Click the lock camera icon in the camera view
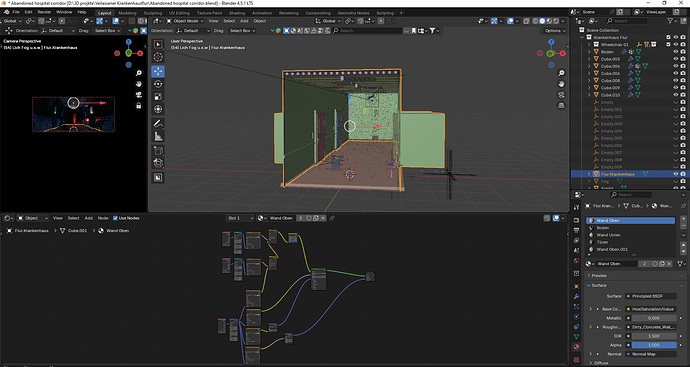Image resolution: width=690 pixels, height=367 pixels. 139,106
